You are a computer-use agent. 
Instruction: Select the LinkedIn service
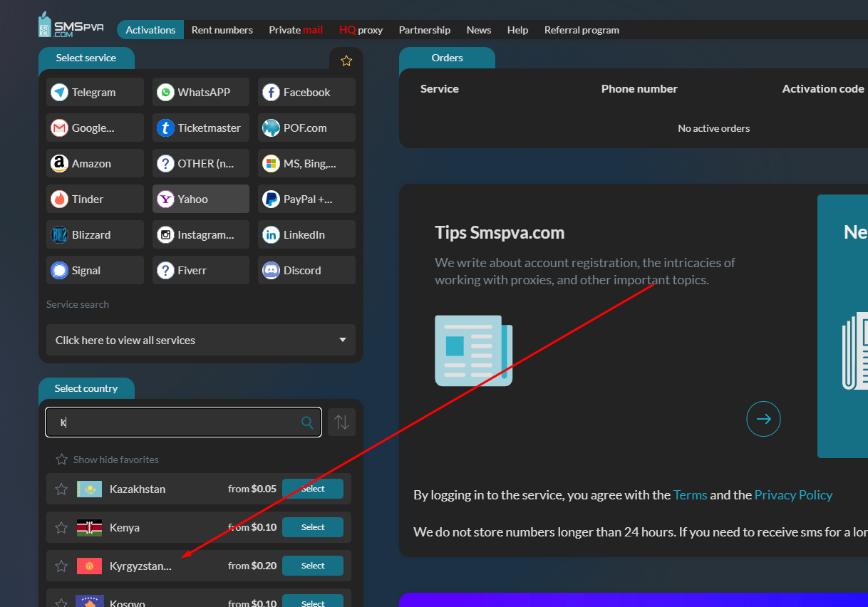click(306, 234)
